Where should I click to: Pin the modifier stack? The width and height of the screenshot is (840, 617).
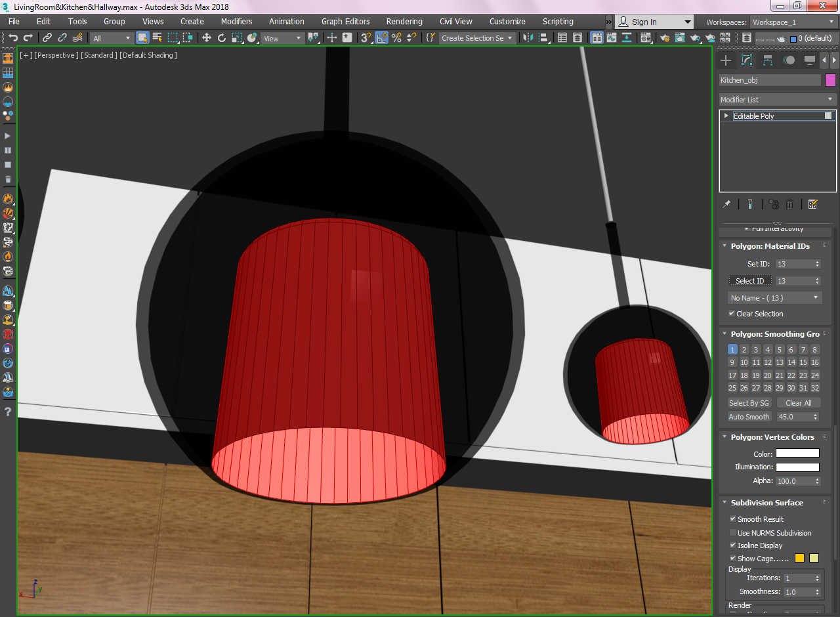click(x=726, y=204)
